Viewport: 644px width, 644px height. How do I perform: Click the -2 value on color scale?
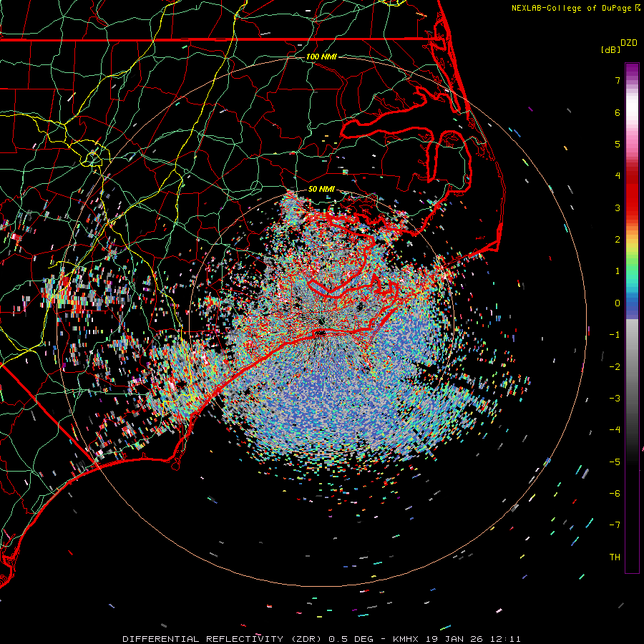tap(615, 367)
